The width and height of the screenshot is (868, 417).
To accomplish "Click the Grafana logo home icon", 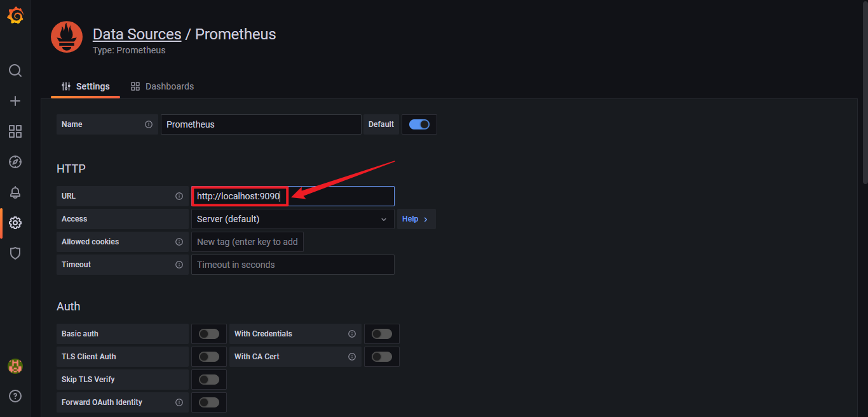I will coord(15,15).
